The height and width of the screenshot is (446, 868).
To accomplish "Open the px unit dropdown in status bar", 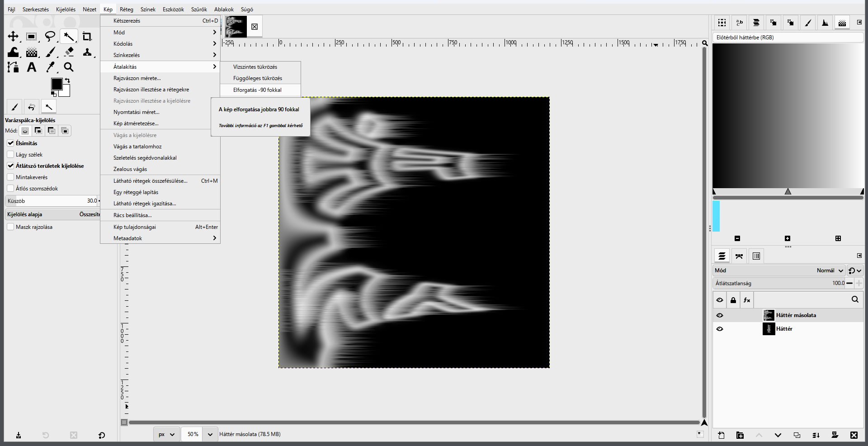I will point(166,434).
